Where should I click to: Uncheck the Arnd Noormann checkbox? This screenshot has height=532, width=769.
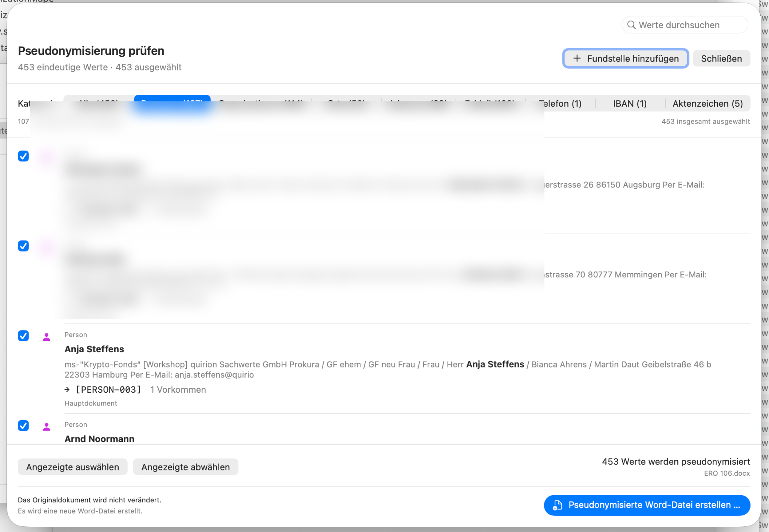[x=23, y=425]
